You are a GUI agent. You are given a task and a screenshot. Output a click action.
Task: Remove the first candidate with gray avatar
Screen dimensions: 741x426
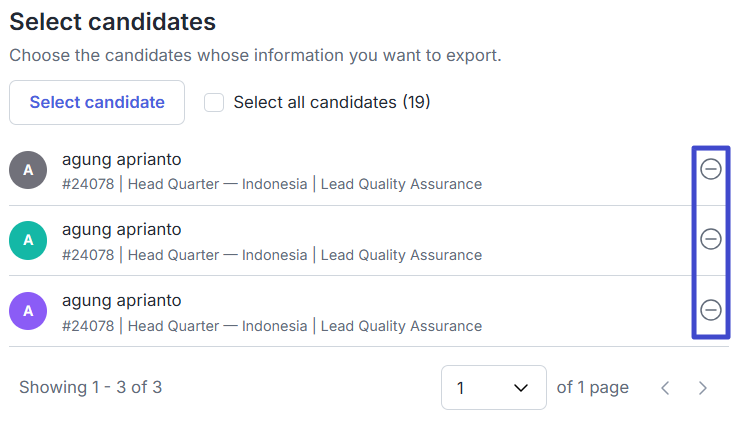pos(710,169)
